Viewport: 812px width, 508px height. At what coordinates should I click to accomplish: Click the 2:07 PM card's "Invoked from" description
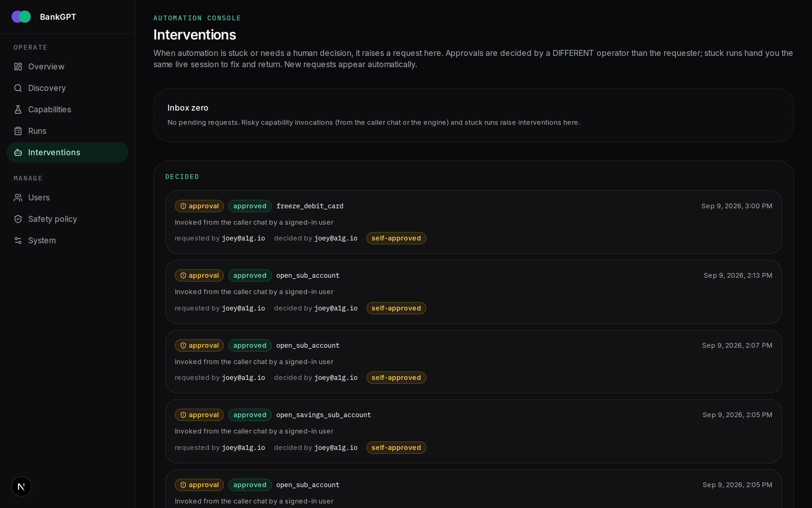[x=254, y=362]
